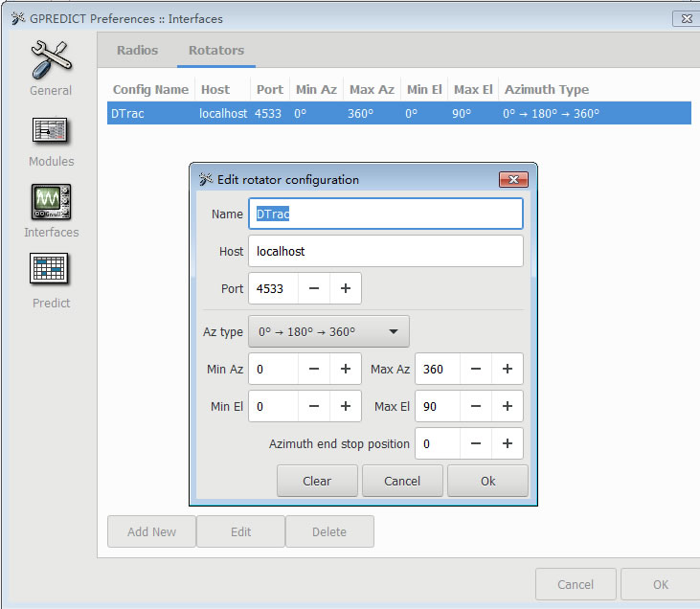Open the Predict preferences section
This screenshot has height=609, width=700.
tap(51, 282)
